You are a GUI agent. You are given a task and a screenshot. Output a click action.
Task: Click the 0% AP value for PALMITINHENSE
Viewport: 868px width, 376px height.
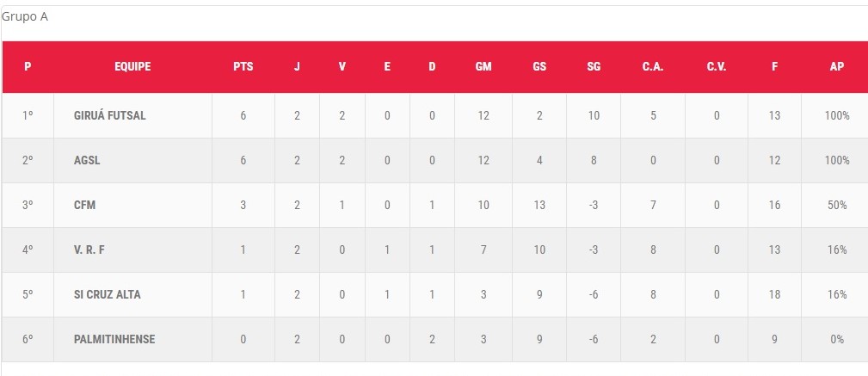837,339
